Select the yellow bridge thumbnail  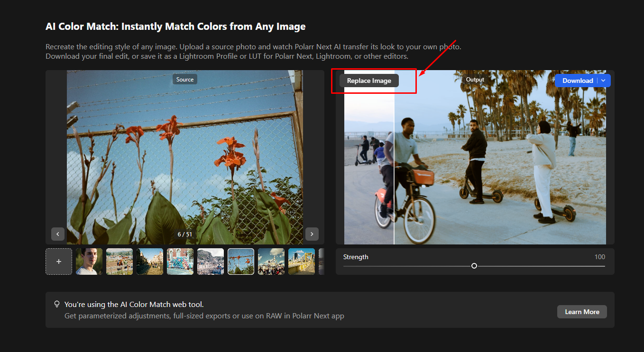(302, 261)
